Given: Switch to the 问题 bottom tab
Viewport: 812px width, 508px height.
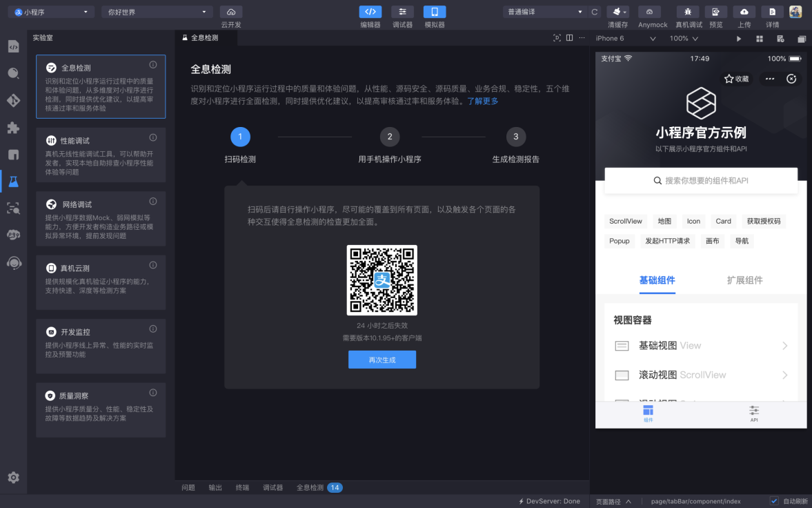Looking at the screenshot, I should click(188, 488).
